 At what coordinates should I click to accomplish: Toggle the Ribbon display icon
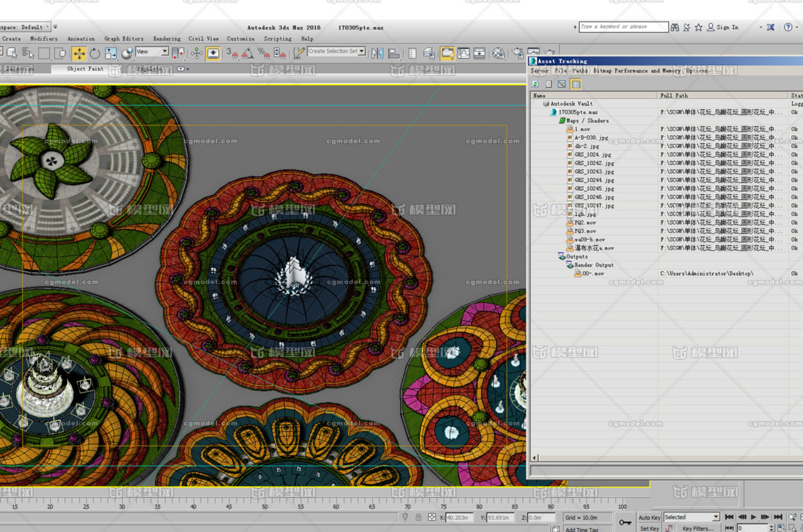click(448, 53)
